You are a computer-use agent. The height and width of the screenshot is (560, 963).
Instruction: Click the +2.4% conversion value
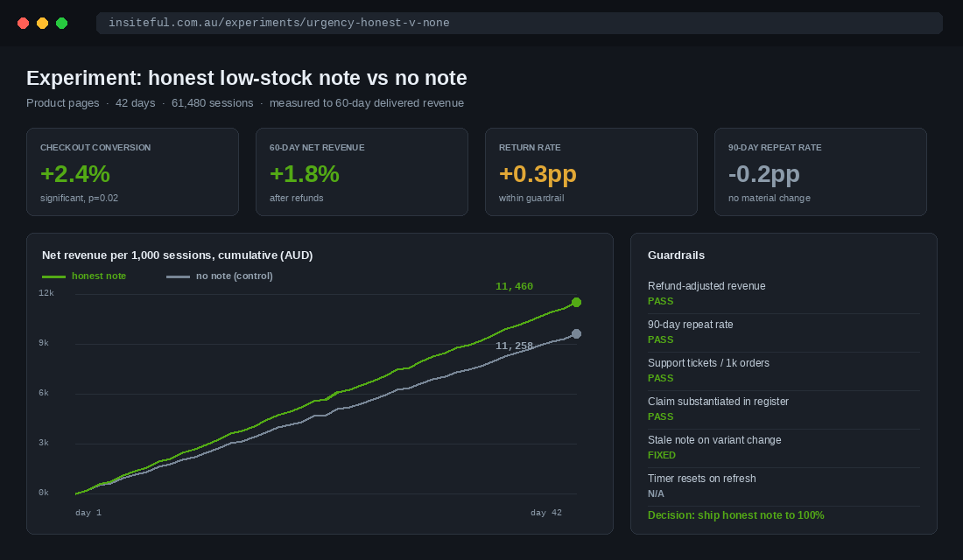75,174
